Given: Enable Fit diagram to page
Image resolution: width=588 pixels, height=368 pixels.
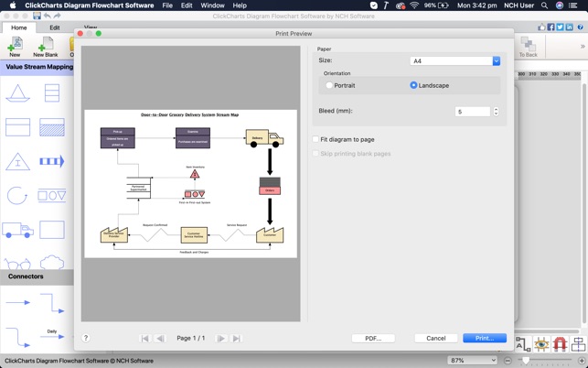Looking at the screenshot, I should [315, 139].
